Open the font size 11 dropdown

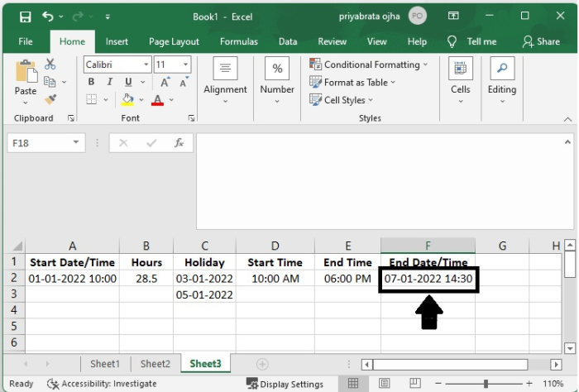185,65
